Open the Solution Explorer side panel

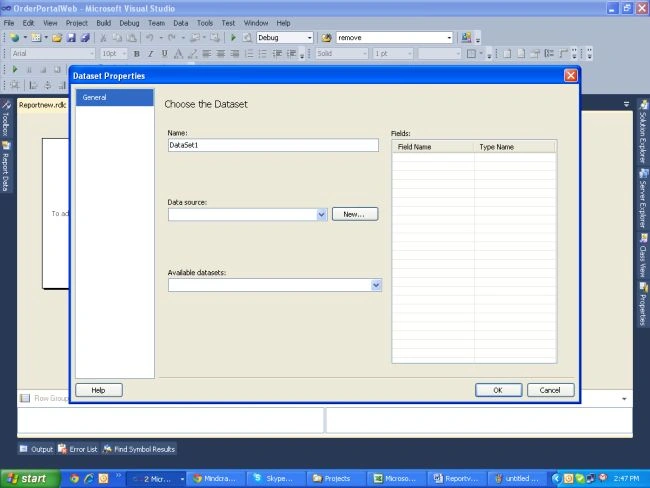(643, 131)
